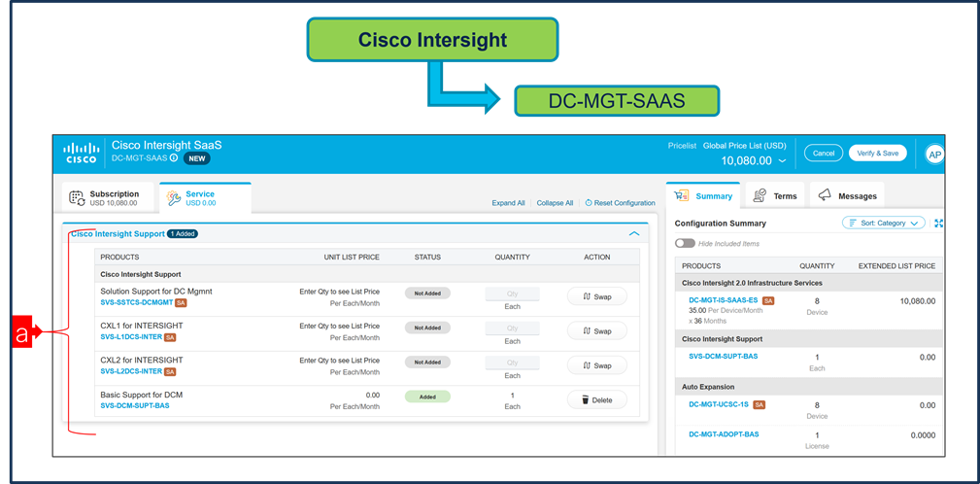Swap CXL1 for INTERSIGHT
This screenshot has height=484, width=980.
coord(597,330)
